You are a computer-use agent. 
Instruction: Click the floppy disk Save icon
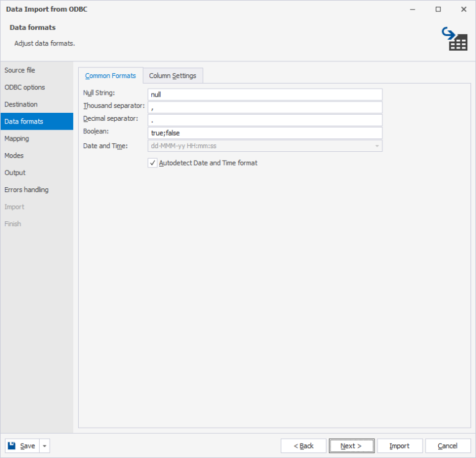[x=12, y=446]
